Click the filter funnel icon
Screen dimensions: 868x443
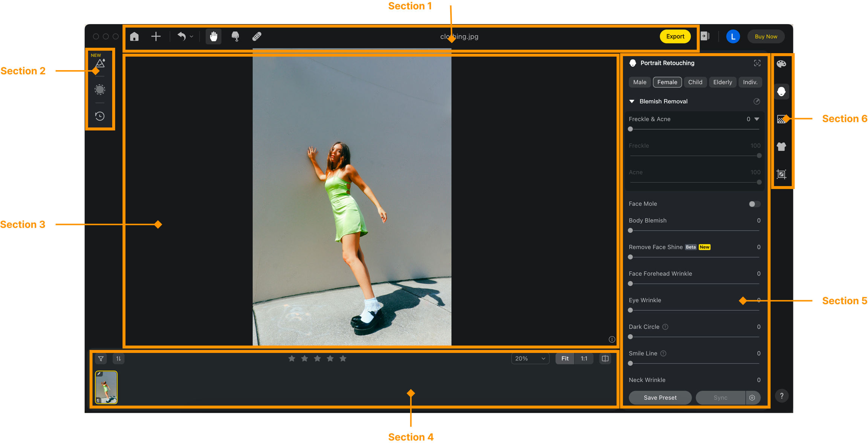coord(101,359)
